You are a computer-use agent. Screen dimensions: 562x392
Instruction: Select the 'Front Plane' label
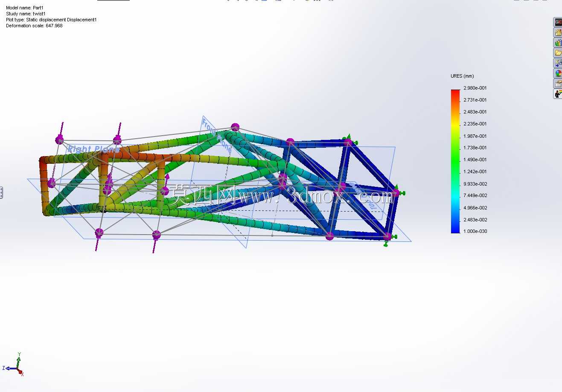click(217, 136)
